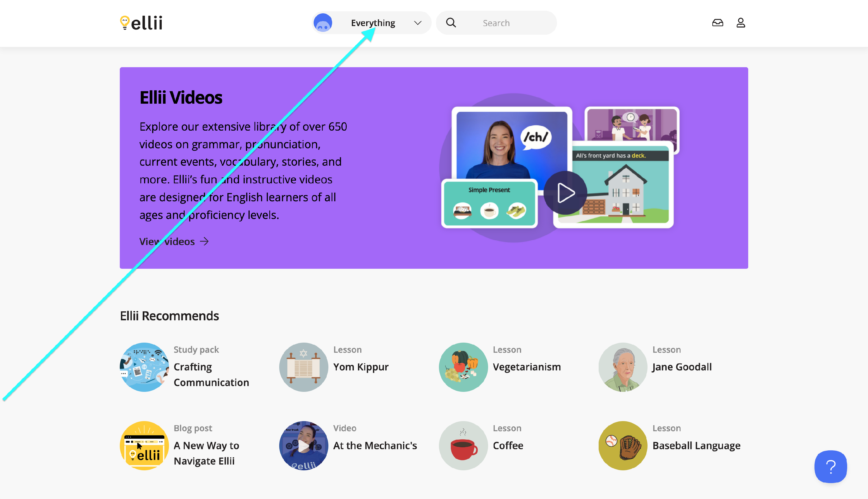Open A New Way to Navigate Ellii post
Image resolution: width=868 pixels, height=499 pixels.
(x=206, y=453)
